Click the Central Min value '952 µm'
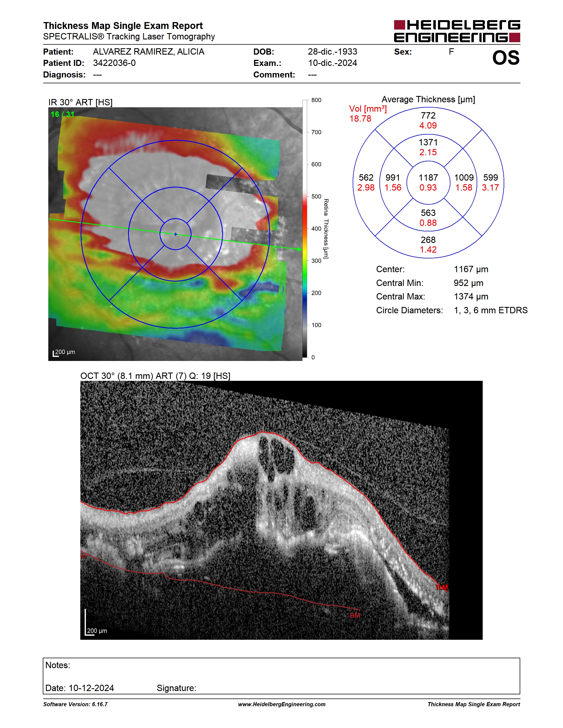563x728 pixels. click(x=469, y=283)
